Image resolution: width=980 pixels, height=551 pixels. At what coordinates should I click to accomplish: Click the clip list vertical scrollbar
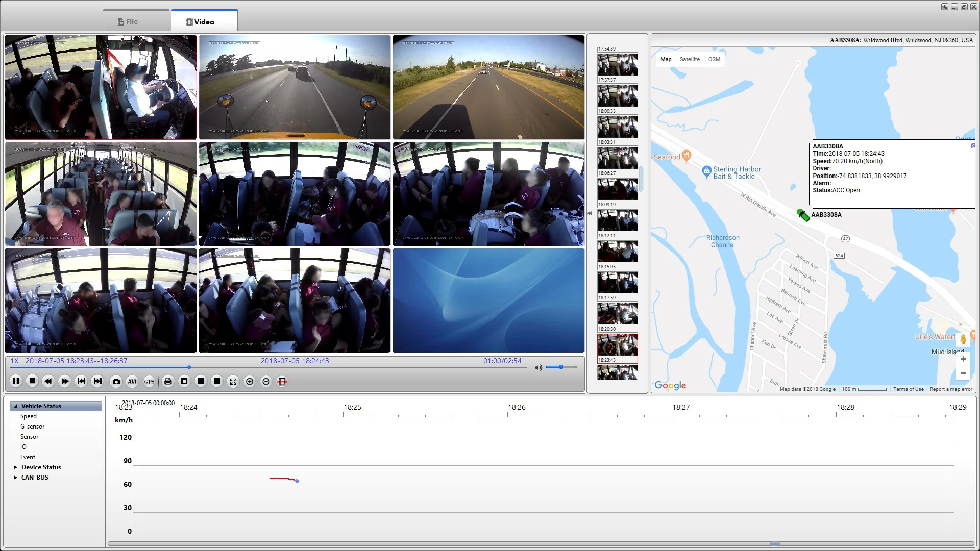641,180
